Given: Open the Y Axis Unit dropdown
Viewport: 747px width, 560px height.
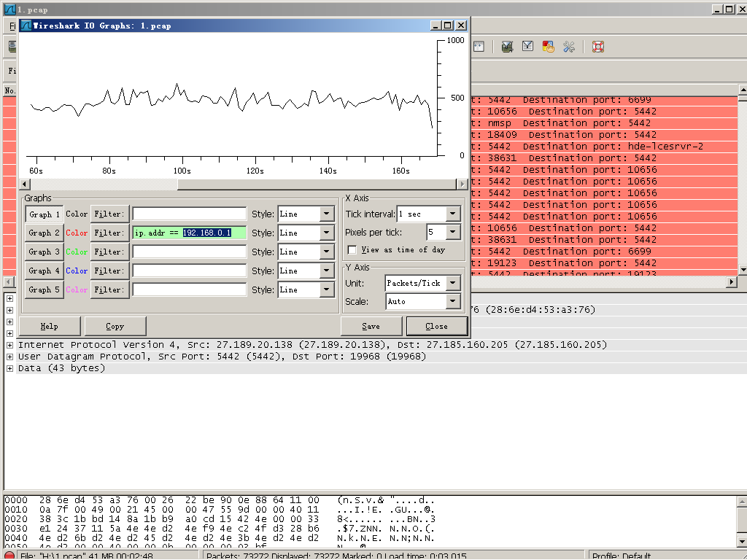Looking at the screenshot, I should click(x=453, y=283).
